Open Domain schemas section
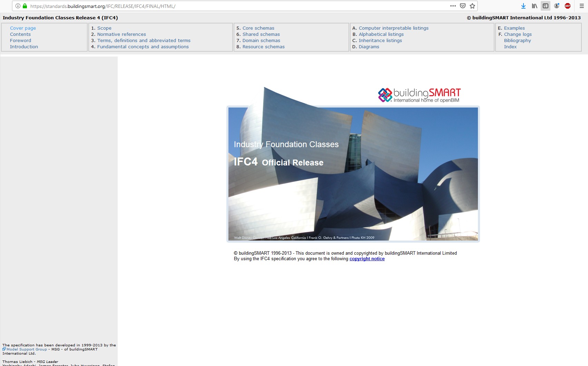Screen dimensions: 588x366 (x=261, y=41)
